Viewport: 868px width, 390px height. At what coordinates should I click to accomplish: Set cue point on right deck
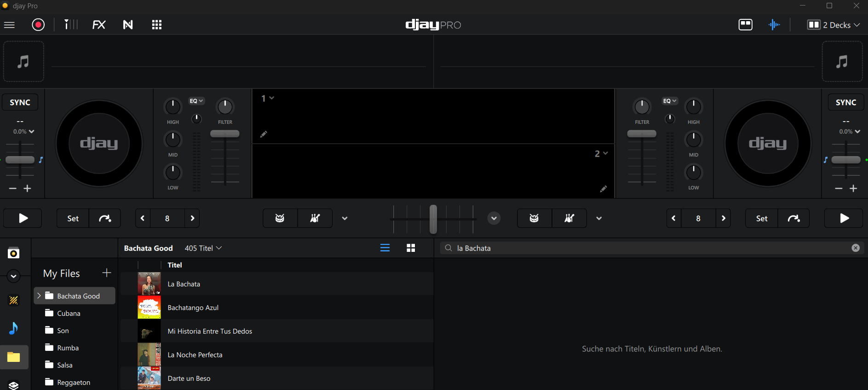pyautogui.click(x=761, y=218)
